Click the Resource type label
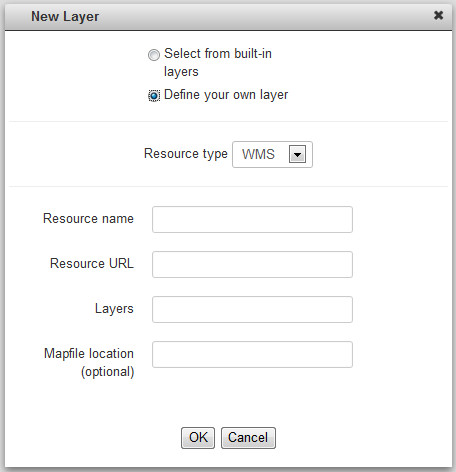456x472 pixels. [x=186, y=154]
